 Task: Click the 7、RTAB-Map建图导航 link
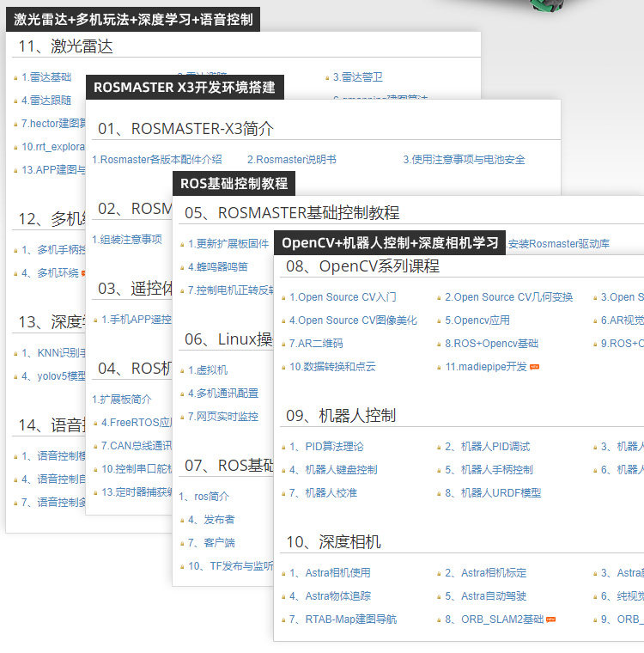(x=343, y=619)
